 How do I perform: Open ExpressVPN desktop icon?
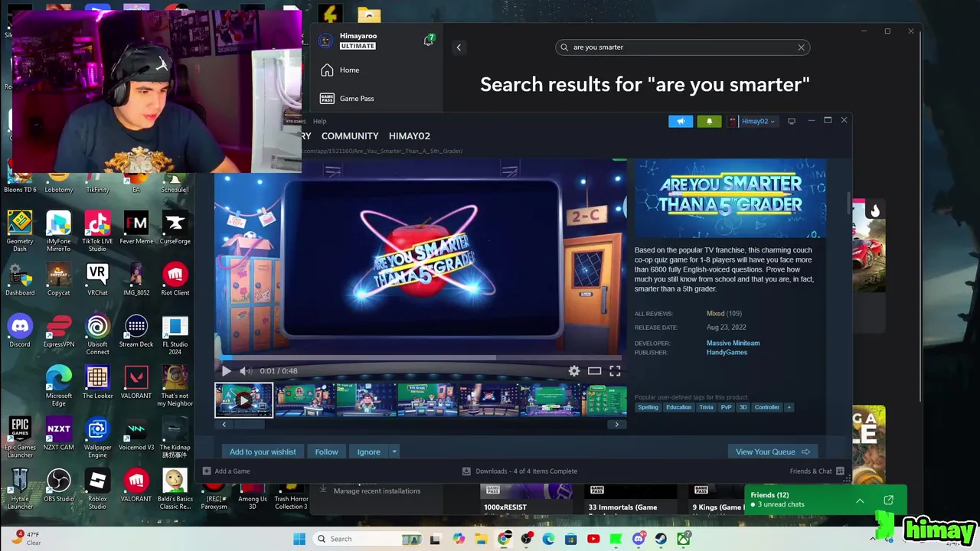click(59, 331)
